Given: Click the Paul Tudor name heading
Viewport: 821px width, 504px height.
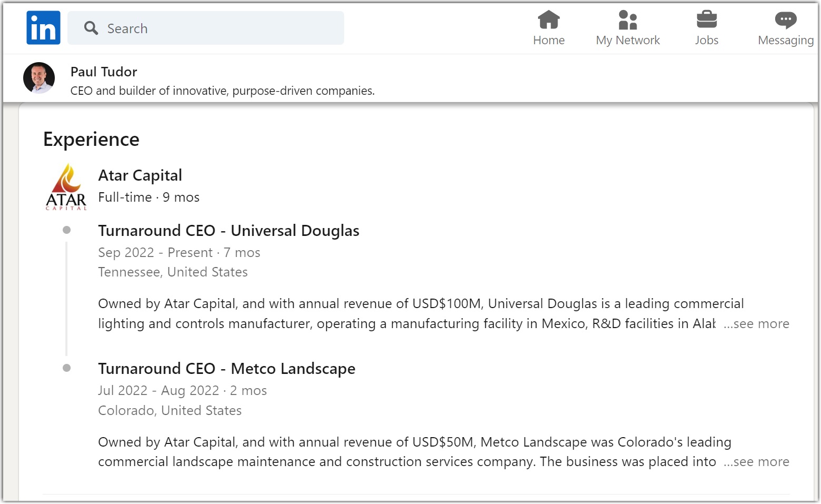Looking at the screenshot, I should (x=104, y=72).
